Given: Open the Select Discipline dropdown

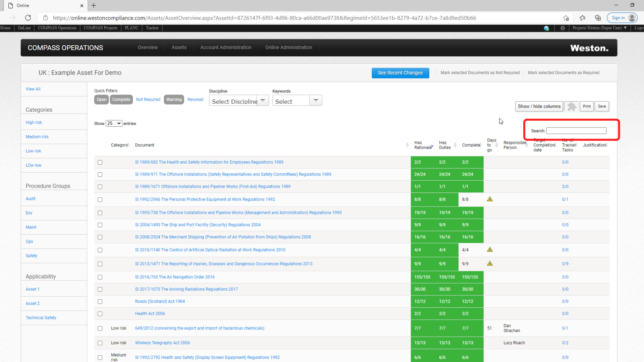Looking at the screenshot, I should tap(239, 101).
